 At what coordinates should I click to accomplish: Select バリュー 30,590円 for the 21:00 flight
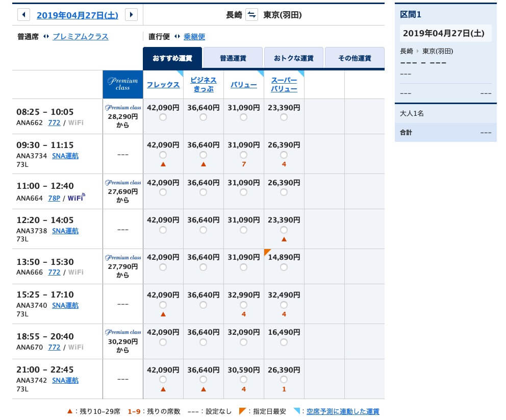[244, 380]
